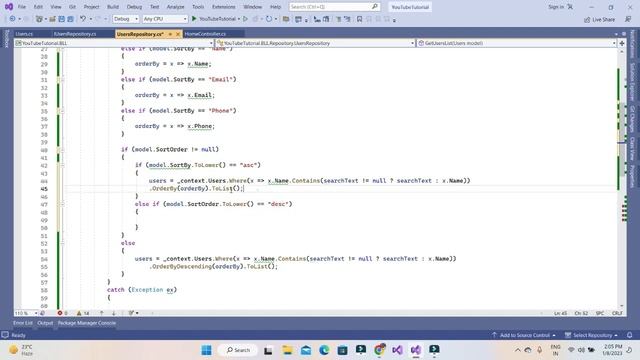Open File Explorer from the taskbar

(287, 350)
